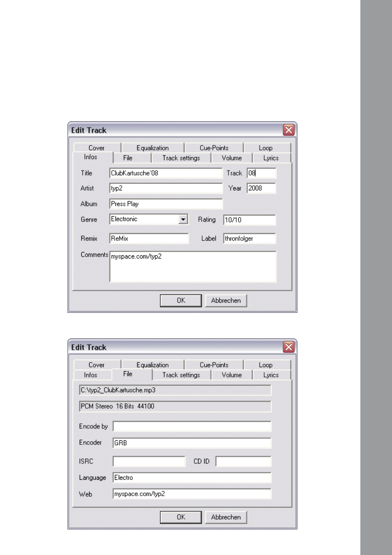Click the Genre combo box showing Electronic
392x555 pixels.
click(149, 219)
